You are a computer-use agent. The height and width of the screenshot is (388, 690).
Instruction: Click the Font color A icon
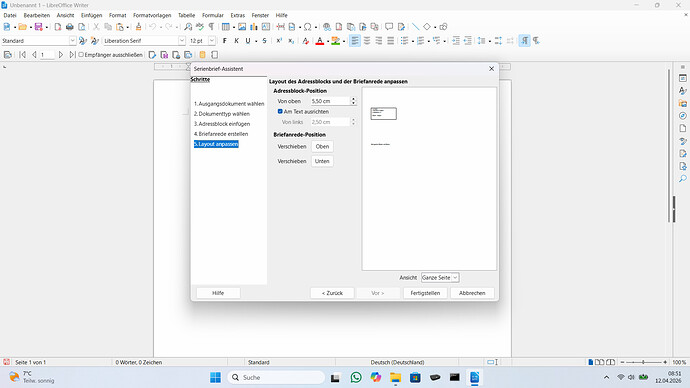(320, 41)
